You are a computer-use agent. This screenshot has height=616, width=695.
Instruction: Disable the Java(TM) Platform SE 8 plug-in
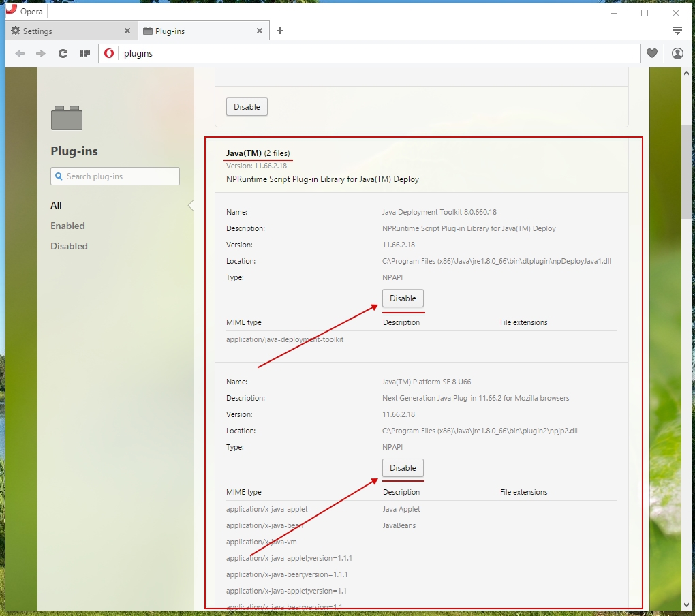pyautogui.click(x=403, y=468)
